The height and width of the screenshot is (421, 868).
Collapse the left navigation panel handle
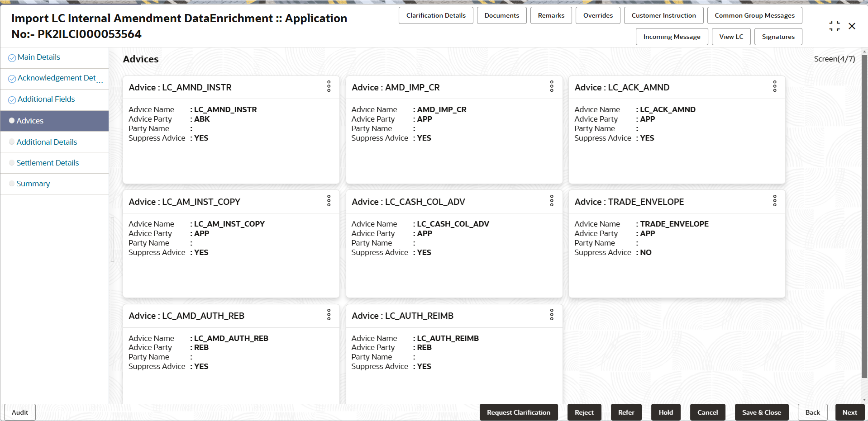(x=112, y=240)
